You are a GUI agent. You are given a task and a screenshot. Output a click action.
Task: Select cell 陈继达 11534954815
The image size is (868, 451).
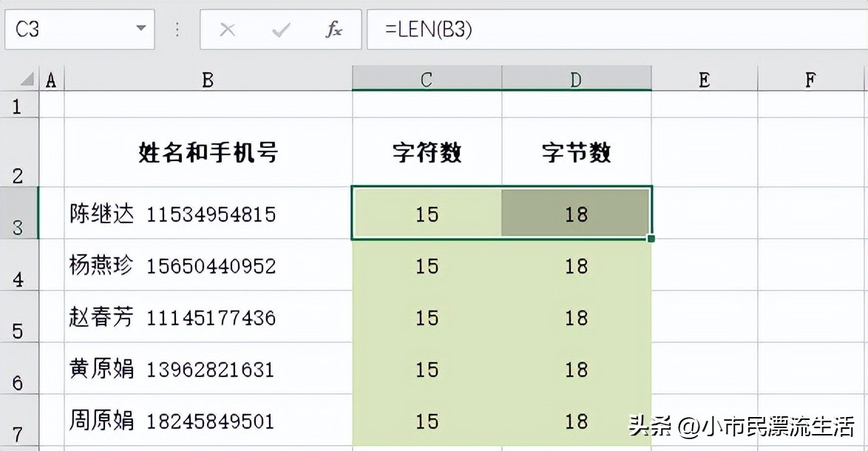[x=208, y=213]
